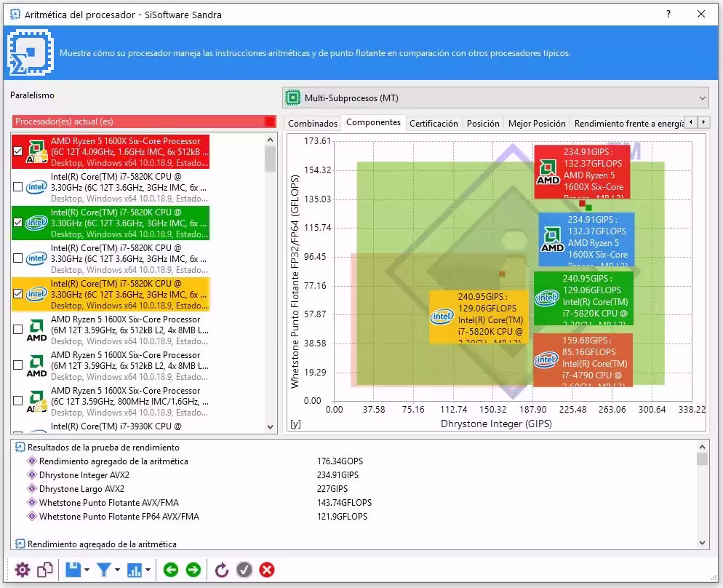This screenshot has height=588, width=723.
Task: Open the Certificación tab
Action: (x=434, y=123)
